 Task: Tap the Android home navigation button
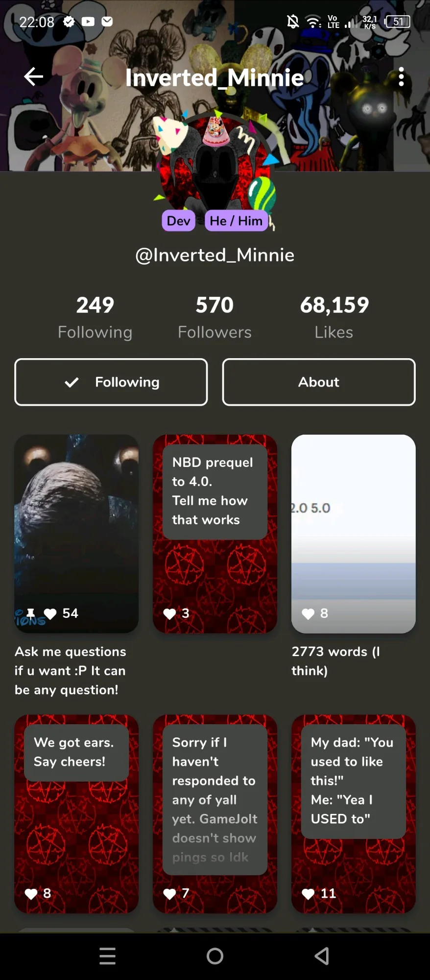pyautogui.click(x=215, y=956)
